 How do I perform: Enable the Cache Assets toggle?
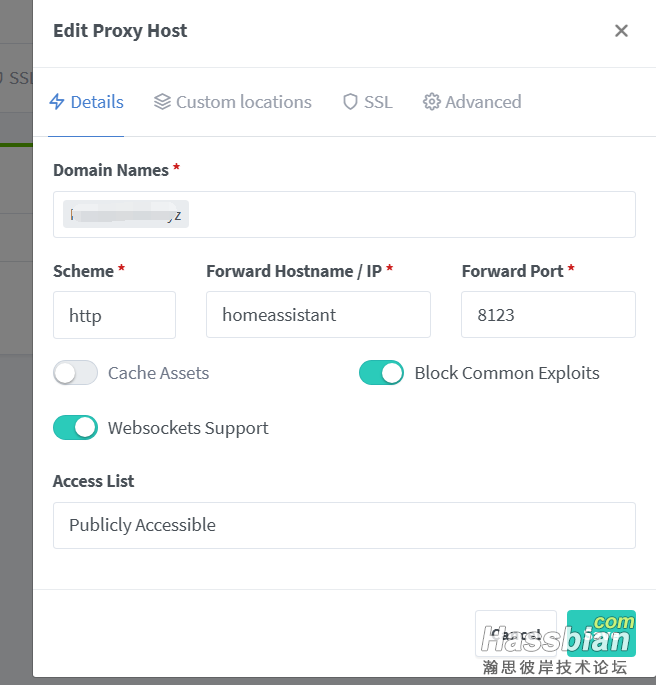pos(75,373)
